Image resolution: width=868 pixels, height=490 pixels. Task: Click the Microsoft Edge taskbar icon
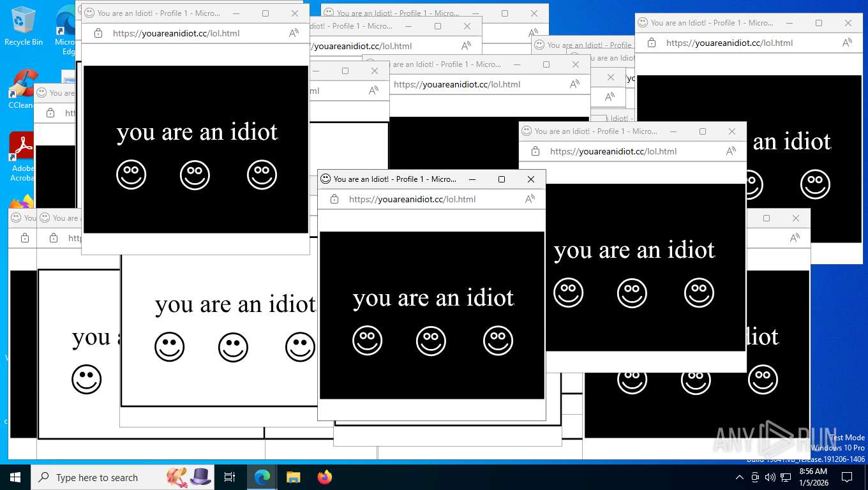262,477
